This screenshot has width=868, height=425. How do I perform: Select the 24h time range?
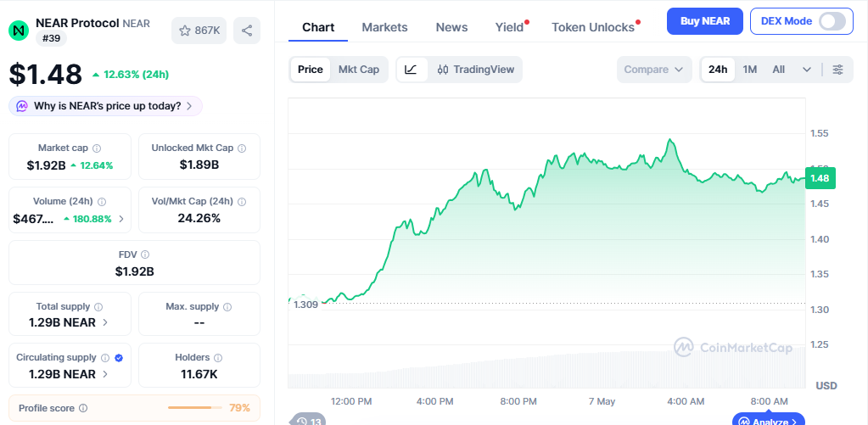pyautogui.click(x=718, y=70)
